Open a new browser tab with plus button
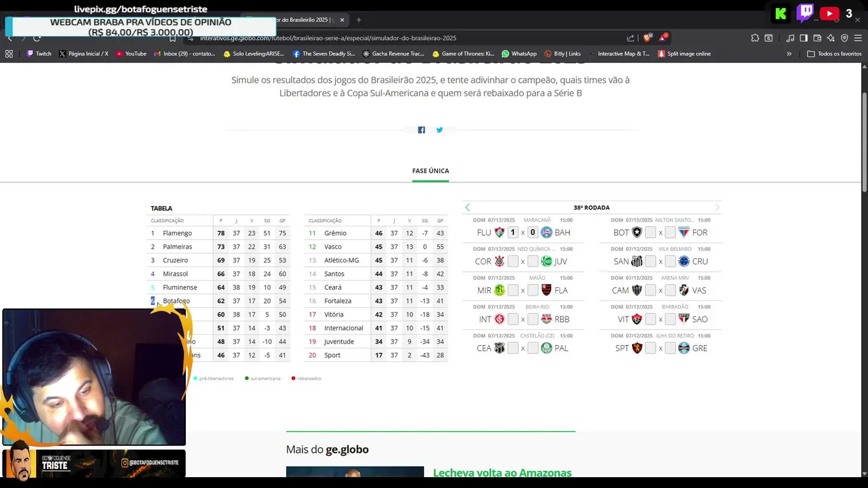 pos(359,20)
